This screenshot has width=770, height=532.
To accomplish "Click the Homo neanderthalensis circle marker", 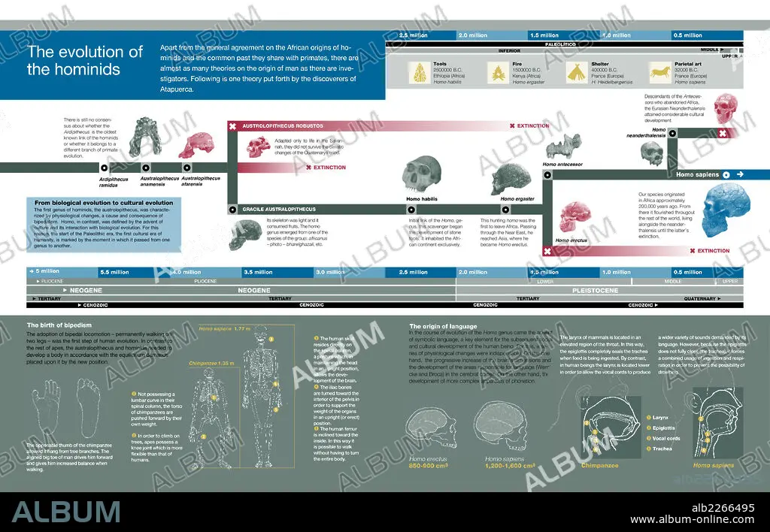I will point(672,133).
